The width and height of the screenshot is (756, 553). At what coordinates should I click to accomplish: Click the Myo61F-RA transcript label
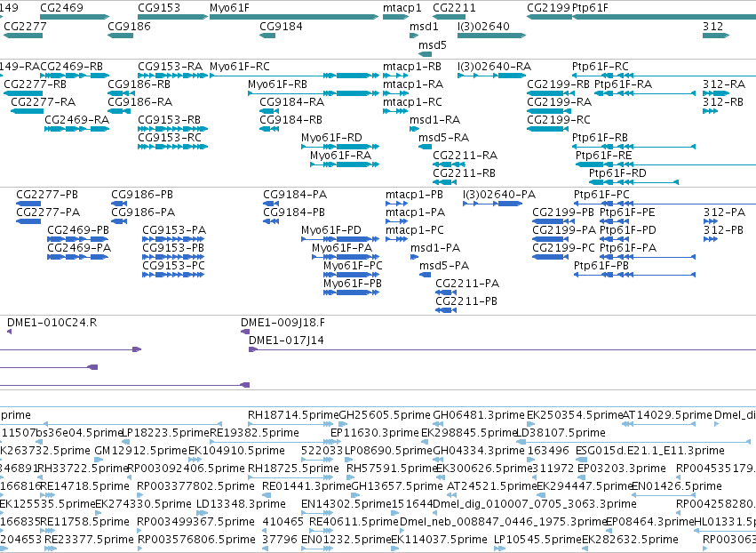[340, 156]
